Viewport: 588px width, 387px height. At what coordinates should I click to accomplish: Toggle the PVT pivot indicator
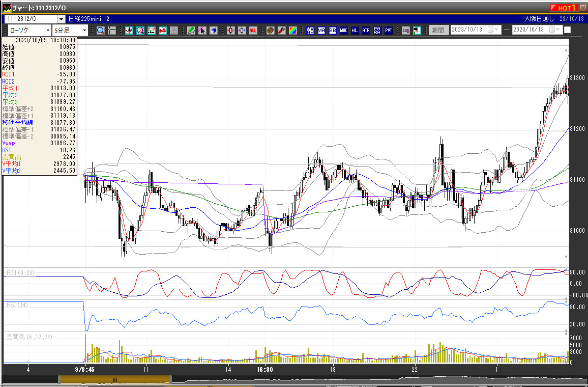(389, 31)
